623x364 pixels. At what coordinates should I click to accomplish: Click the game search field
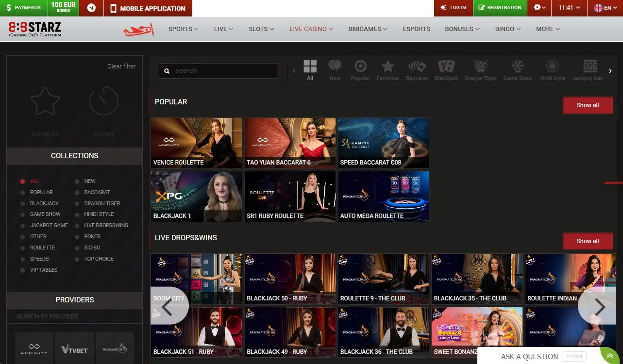218,71
